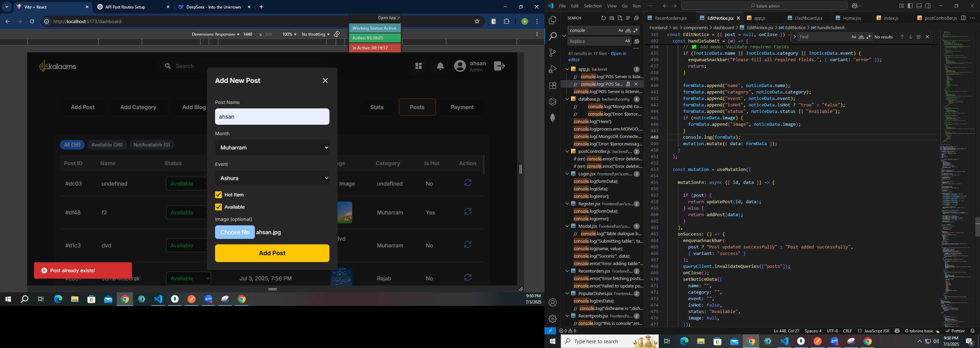This screenshot has width=980, height=348.
Task: Open the Month dropdown showing Muharram
Action: point(272,147)
